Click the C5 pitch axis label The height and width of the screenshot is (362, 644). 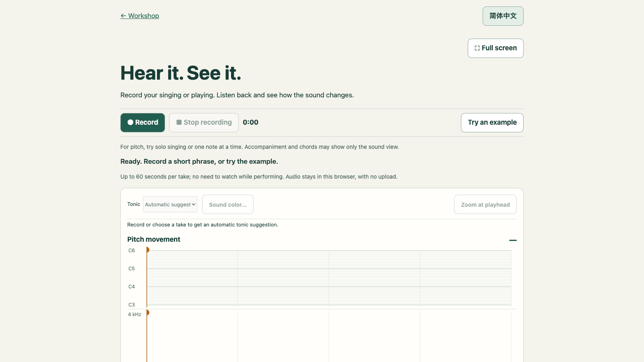(x=132, y=269)
